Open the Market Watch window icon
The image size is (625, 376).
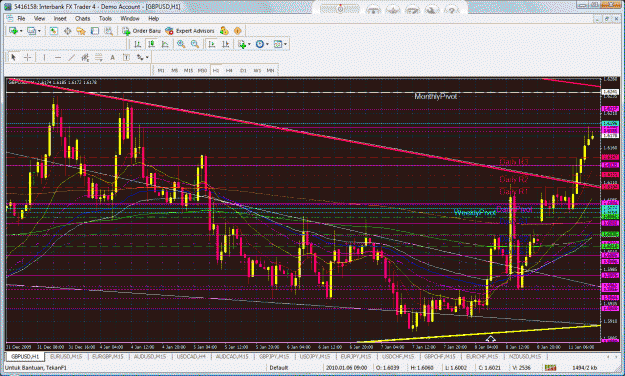click(x=53, y=31)
